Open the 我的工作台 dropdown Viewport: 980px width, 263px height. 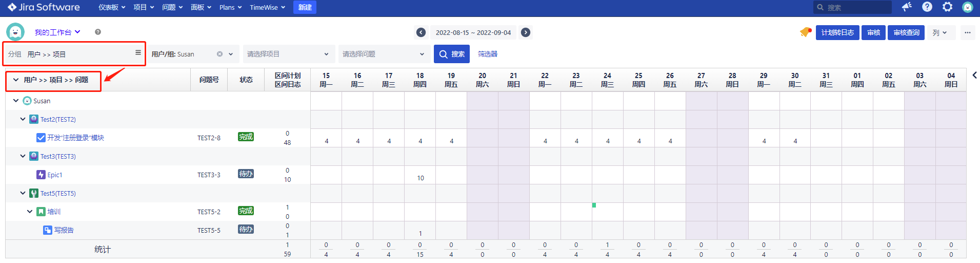[57, 32]
